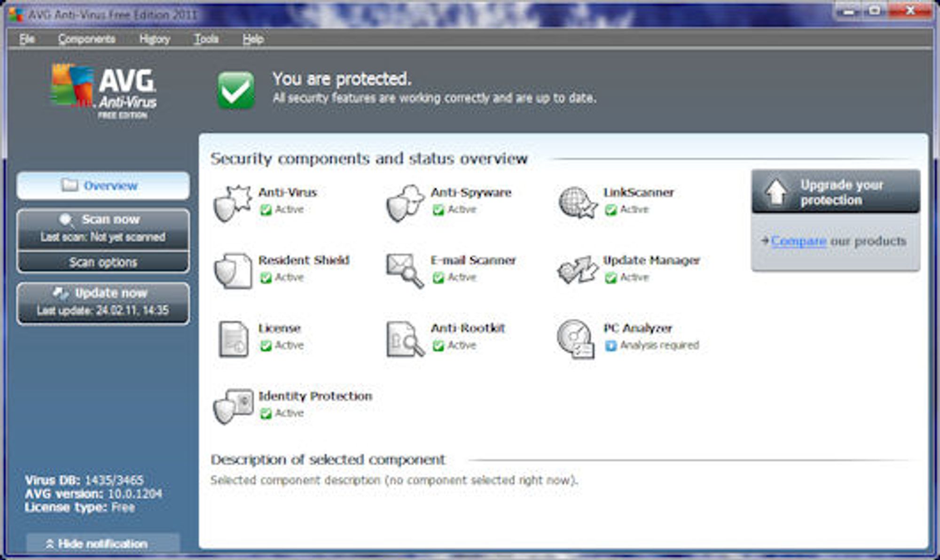Open the E-mail Scanner envelope icon
The height and width of the screenshot is (560, 940).
(x=405, y=271)
